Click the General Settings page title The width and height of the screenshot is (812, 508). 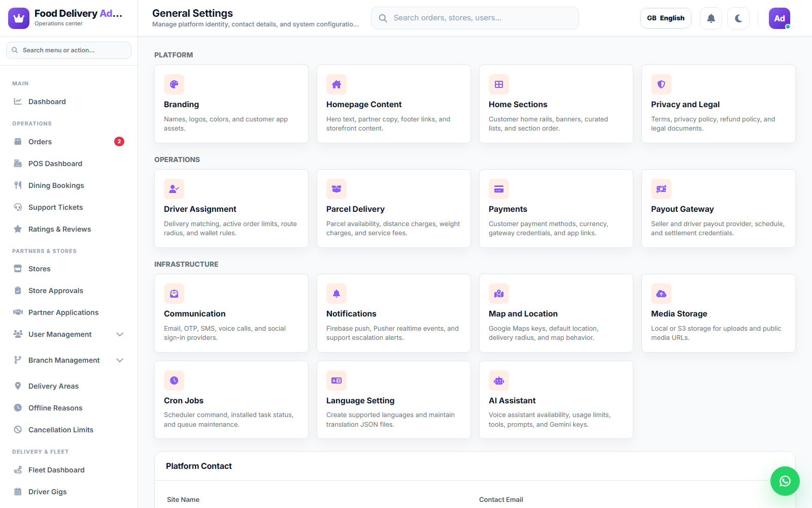coord(192,13)
